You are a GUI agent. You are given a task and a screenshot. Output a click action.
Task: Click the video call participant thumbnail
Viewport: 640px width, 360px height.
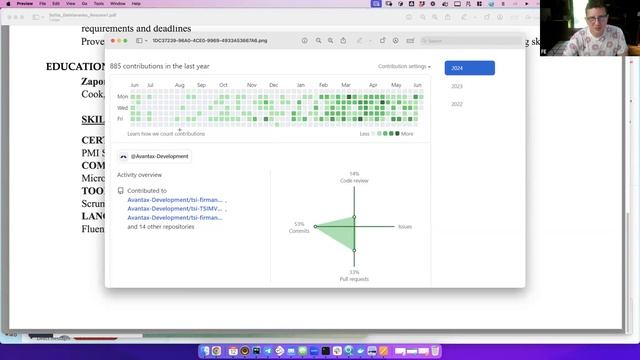pos(590,28)
